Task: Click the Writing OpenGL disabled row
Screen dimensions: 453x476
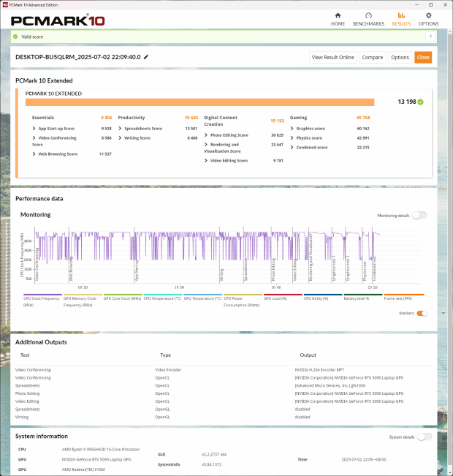Action: coord(224,417)
